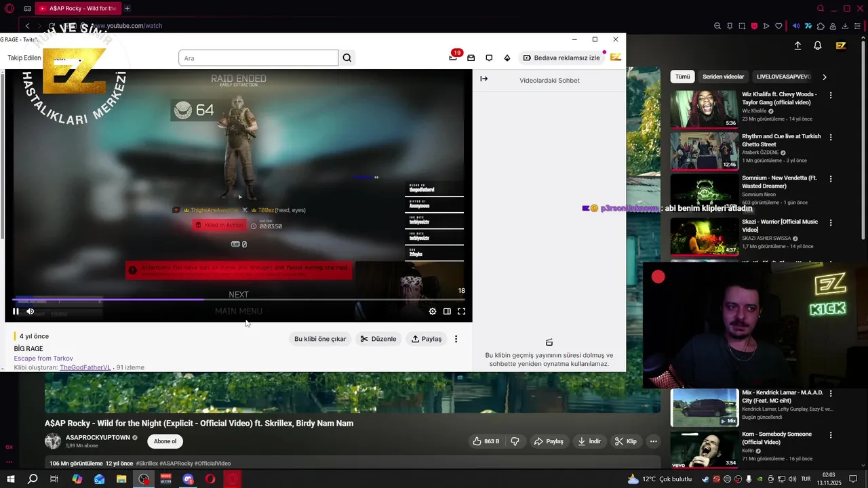Open 'Mix - Kendrick Lamar' thumbnail
The image size is (868, 488).
click(704, 407)
